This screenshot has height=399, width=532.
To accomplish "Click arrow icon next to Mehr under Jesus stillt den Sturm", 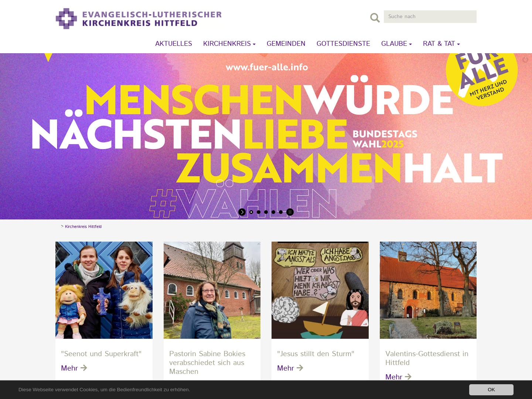I will point(300,368).
